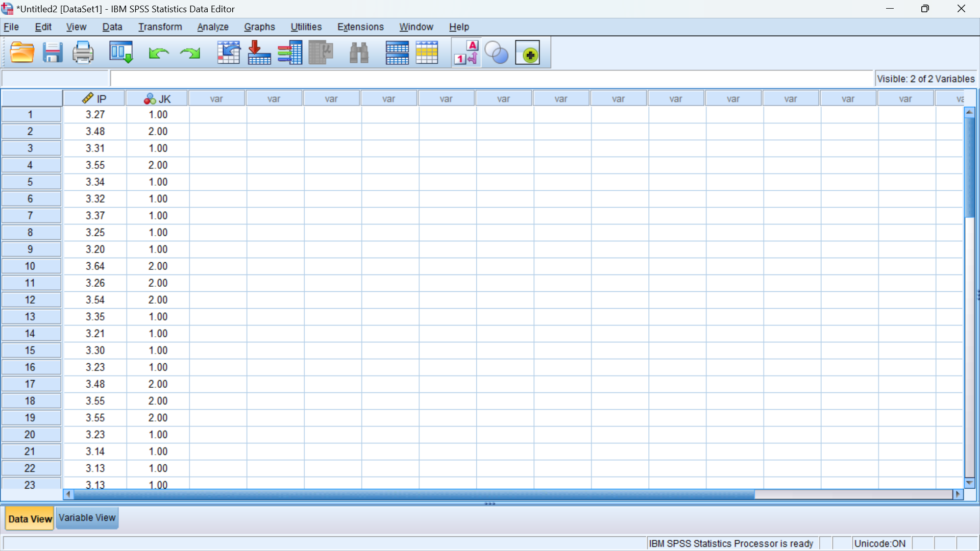This screenshot has width=980, height=551.
Task: Click the vertical scrollbar thumb
Action: [969, 167]
